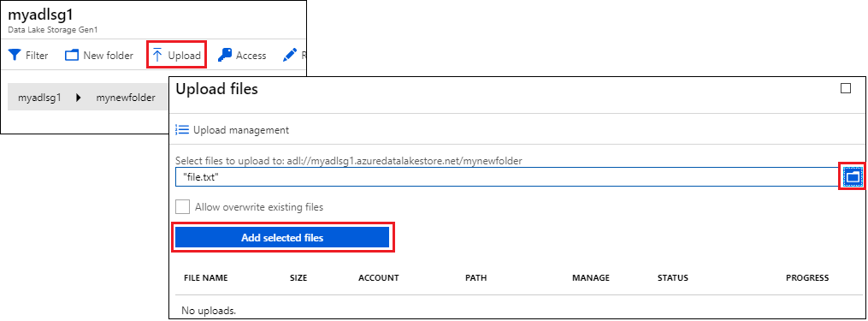
Task: Click the "No uploads." text
Action: click(210, 310)
